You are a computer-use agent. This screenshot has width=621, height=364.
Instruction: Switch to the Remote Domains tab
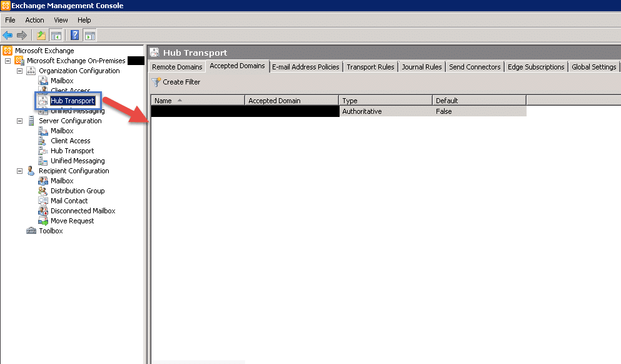pyautogui.click(x=177, y=67)
